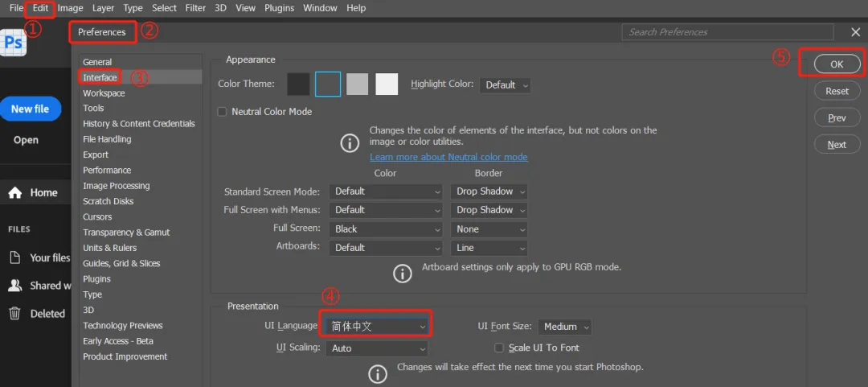
Task: Open the Help menu
Action: (x=356, y=8)
